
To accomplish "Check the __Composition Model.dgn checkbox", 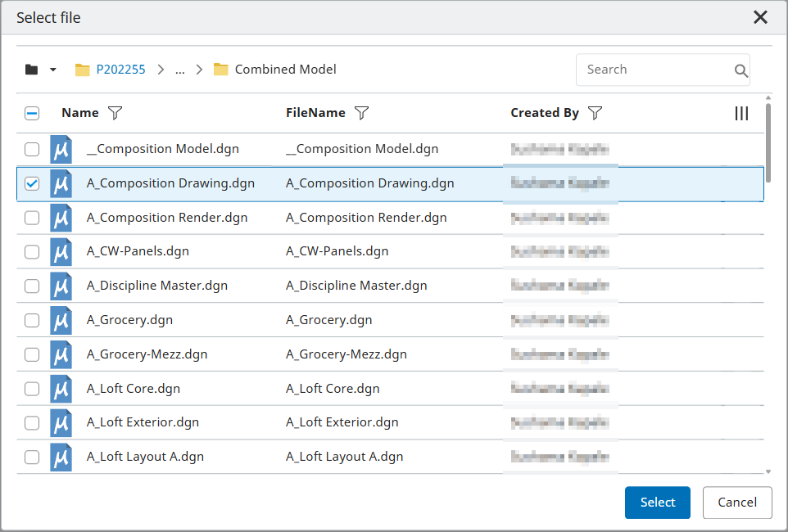I will [x=32, y=150].
